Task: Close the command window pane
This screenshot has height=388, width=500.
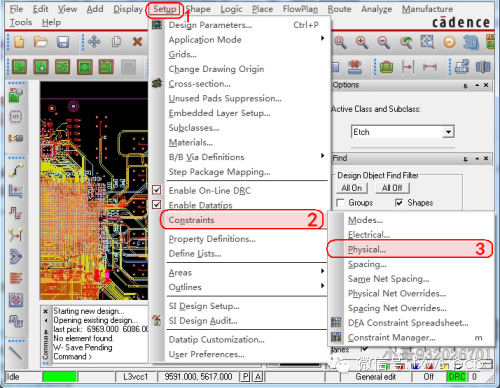Action: 46,311
